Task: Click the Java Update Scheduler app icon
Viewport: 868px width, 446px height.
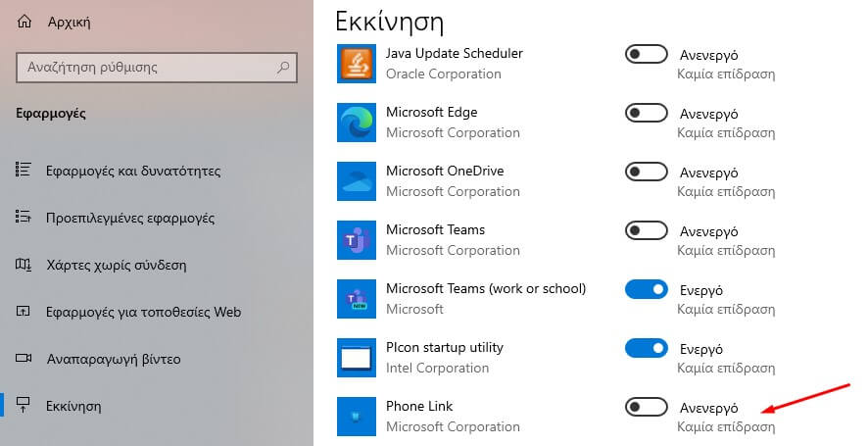Action: click(356, 64)
